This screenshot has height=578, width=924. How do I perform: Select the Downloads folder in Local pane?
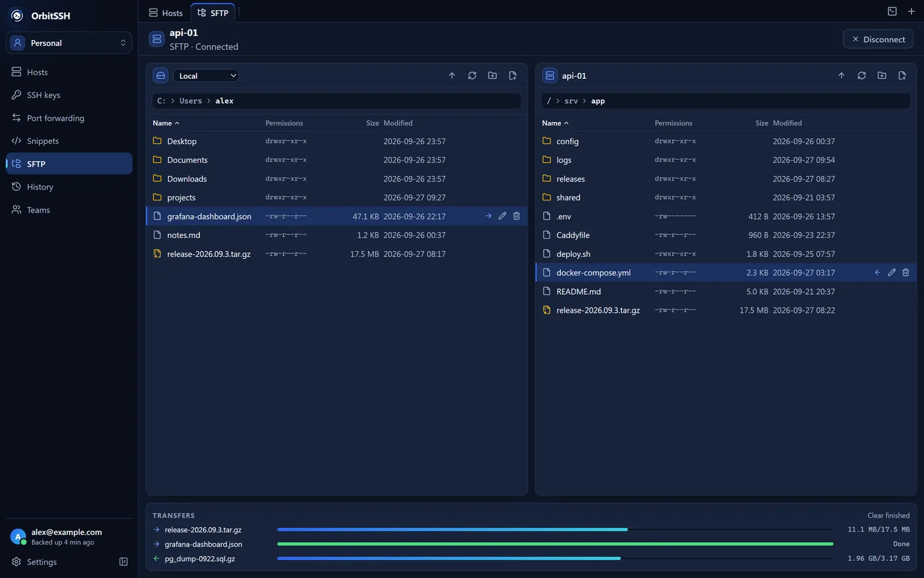coord(337,179)
